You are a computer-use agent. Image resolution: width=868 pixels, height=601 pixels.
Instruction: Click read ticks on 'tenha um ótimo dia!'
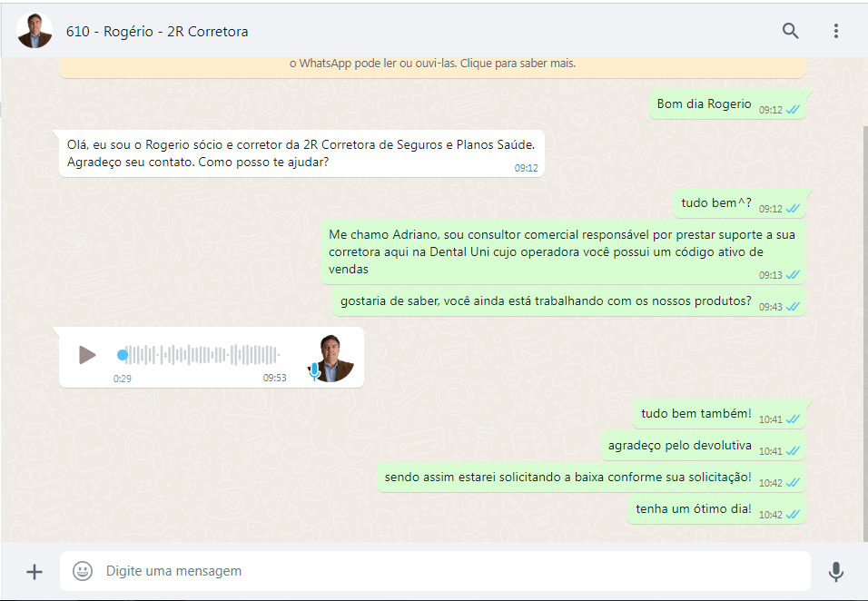pos(793,515)
